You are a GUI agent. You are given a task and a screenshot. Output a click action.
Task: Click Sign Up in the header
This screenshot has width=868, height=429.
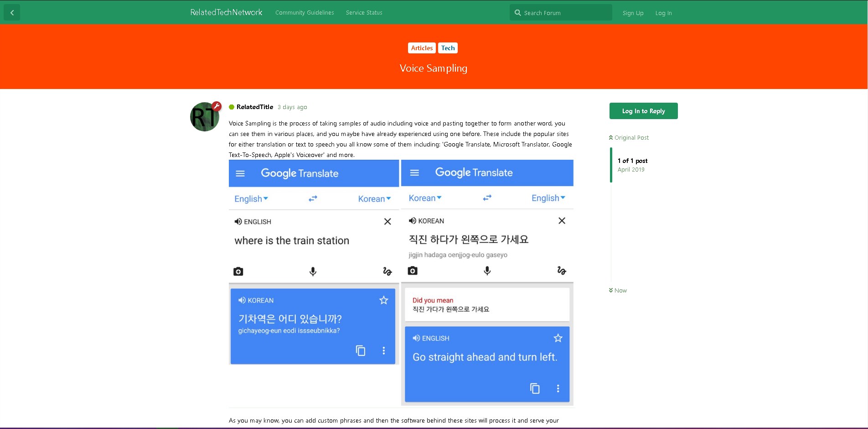[x=633, y=13]
